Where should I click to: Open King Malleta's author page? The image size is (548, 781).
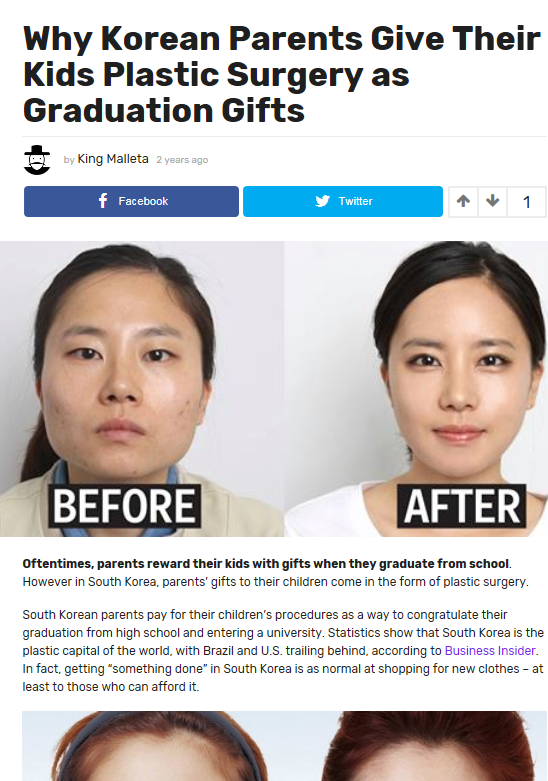(113, 159)
